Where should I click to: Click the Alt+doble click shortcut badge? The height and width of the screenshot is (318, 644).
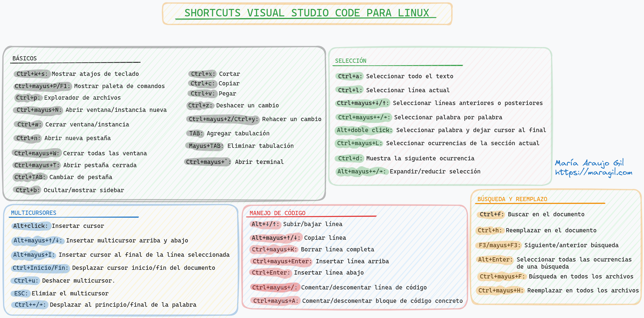[364, 130]
